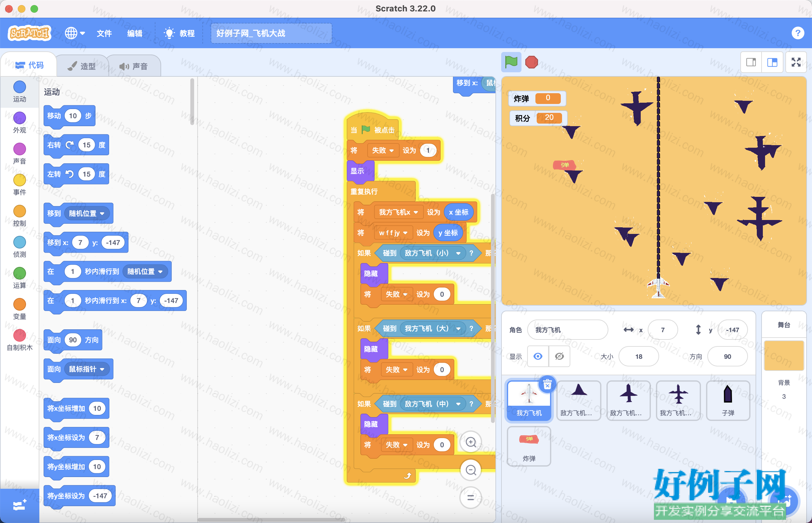Viewport: 812px width, 523px height.
Task: Select the first 敌方飞机 triangle sprite
Action: pos(579,400)
